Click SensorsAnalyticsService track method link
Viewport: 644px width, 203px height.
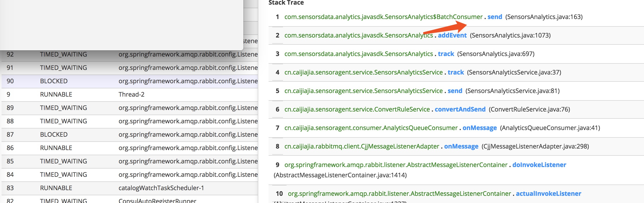pyautogui.click(x=456, y=72)
